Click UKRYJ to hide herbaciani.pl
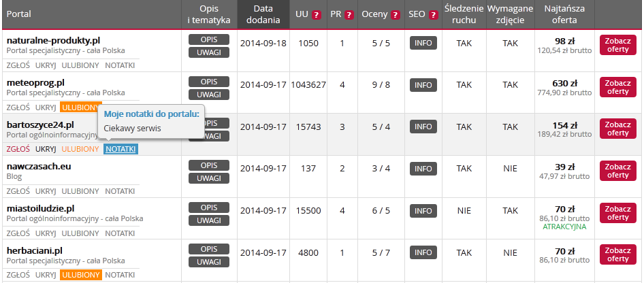The image size is (644, 283). tap(46, 275)
